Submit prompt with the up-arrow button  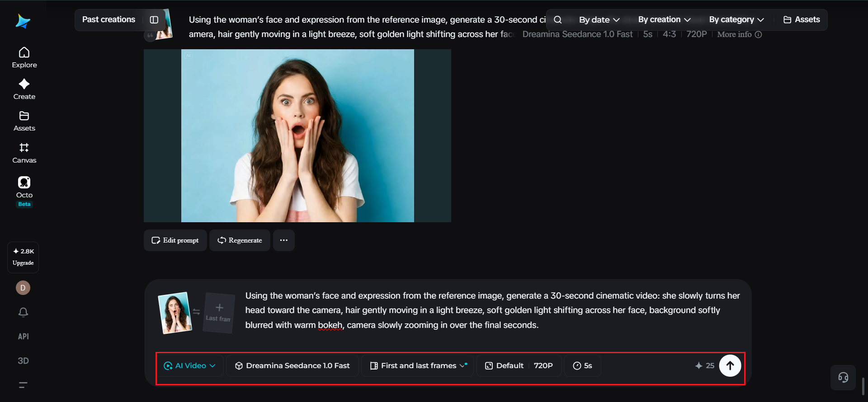click(x=730, y=366)
